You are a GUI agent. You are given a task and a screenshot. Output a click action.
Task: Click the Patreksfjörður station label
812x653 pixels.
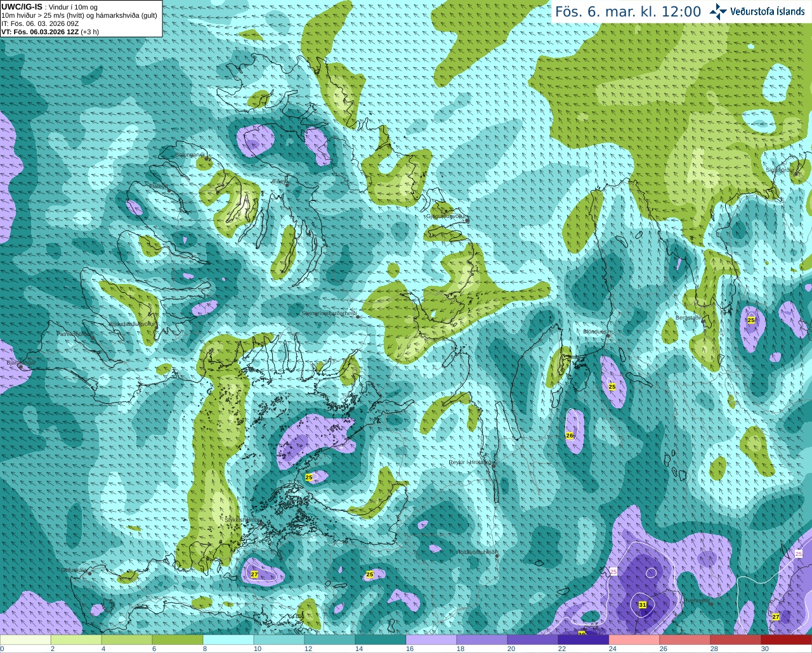coord(74,333)
